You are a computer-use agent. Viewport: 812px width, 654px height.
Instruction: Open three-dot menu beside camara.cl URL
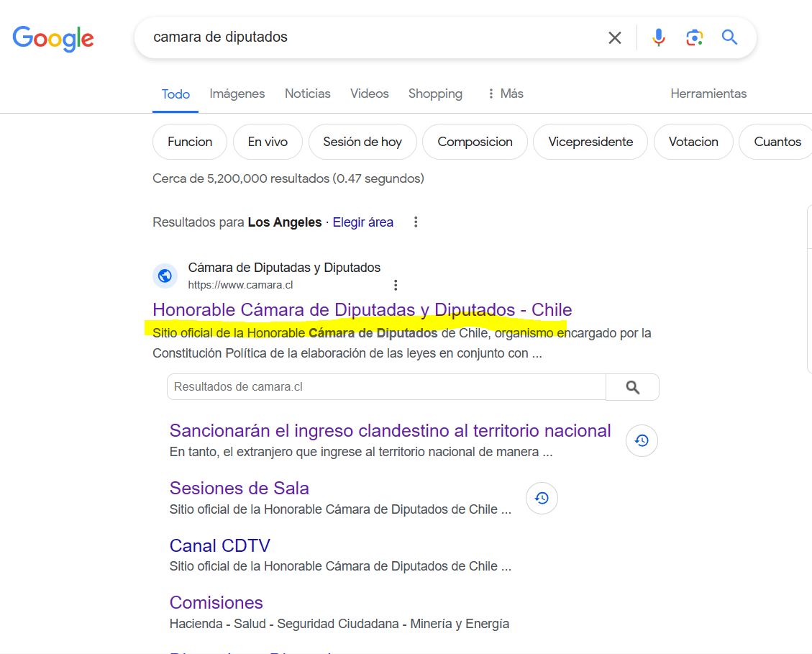[395, 285]
